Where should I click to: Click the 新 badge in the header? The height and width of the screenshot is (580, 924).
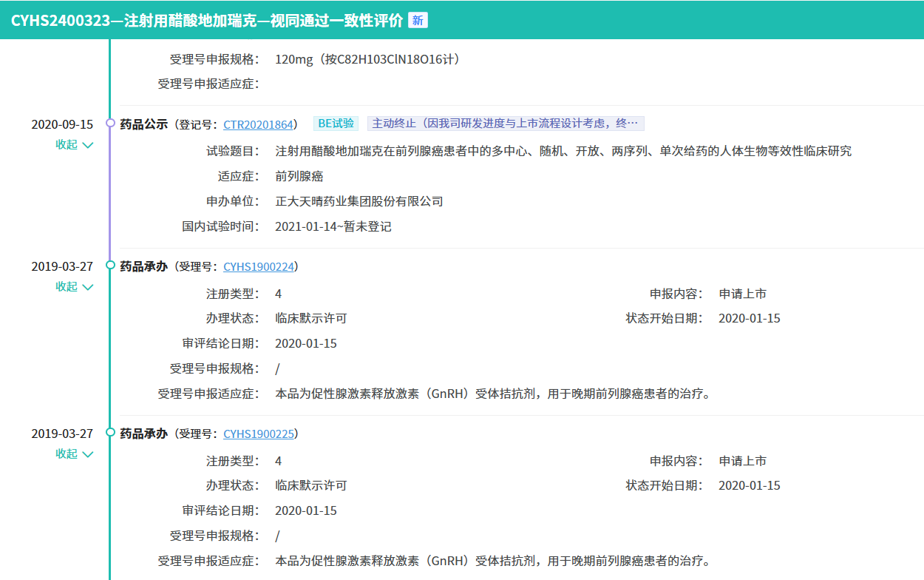(418, 20)
